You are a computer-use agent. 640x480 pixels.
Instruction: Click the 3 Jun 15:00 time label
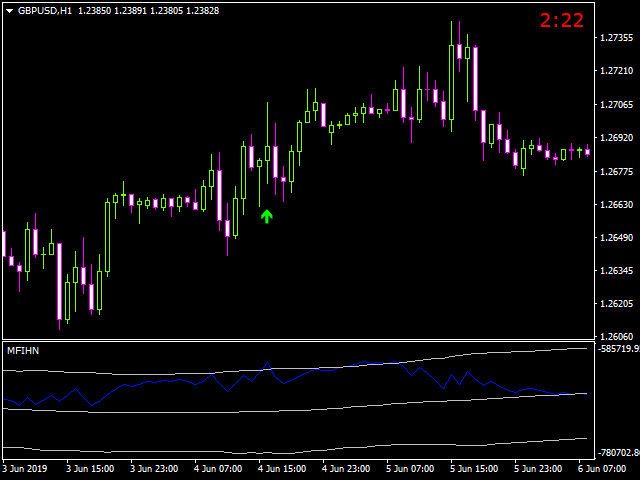[x=90, y=469]
